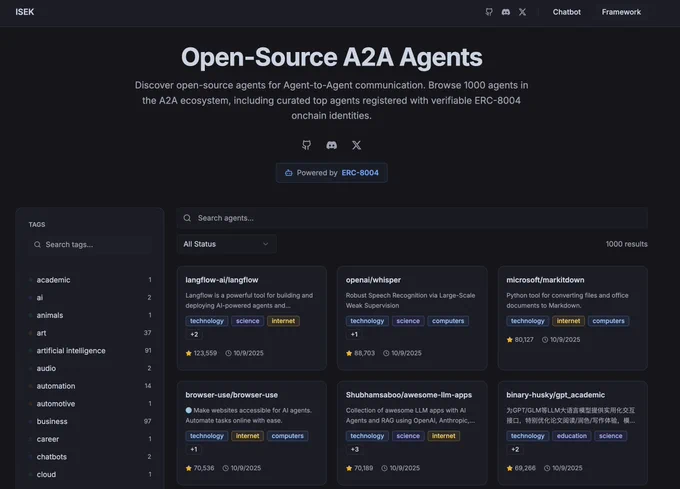Image resolution: width=680 pixels, height=489 pixels.
Task: Click star icon on binary-husky/gpt_academic card
Action: [x=510, y=468]
